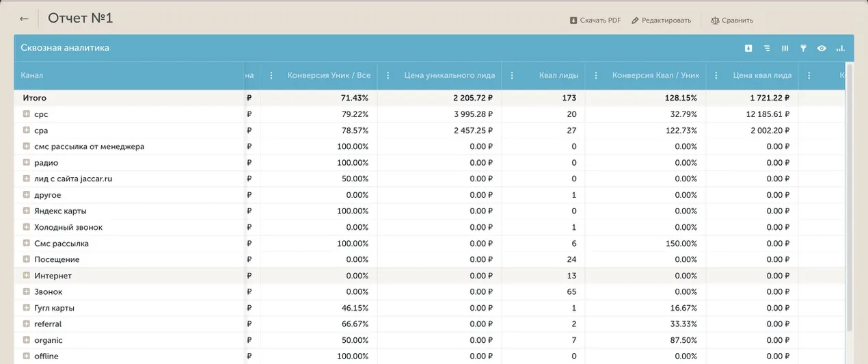868x364 pixels.
Task: Click the 2 457.25 ₽ cell for cpa
Action: click(x=473, y=130)
